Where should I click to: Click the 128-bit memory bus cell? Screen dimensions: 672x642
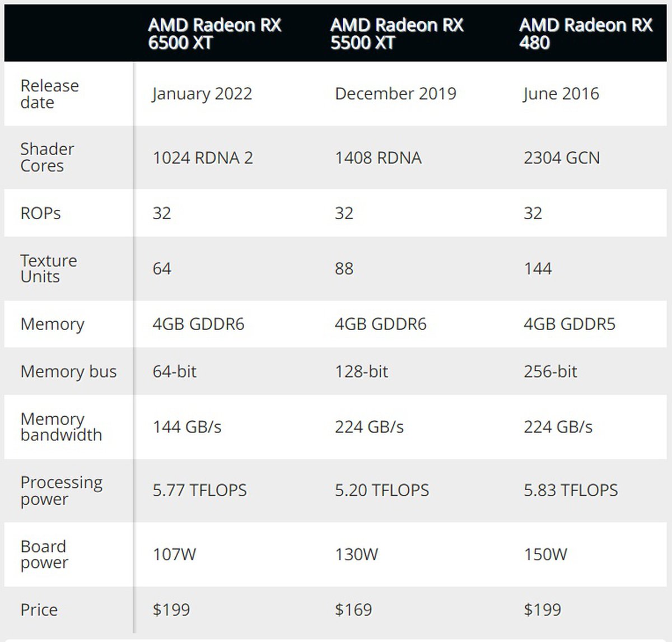click(361, 371)
